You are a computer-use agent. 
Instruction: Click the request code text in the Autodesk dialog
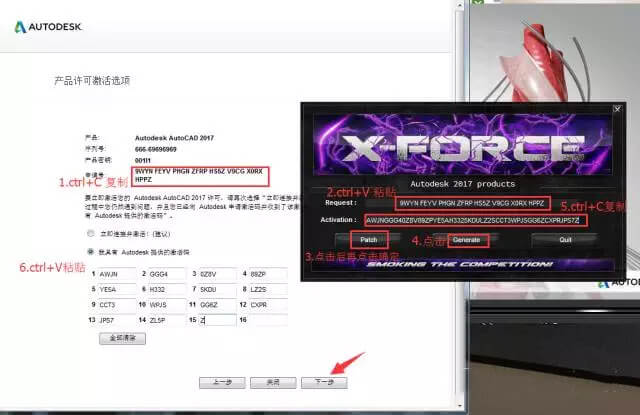click(x=200, y=175)
